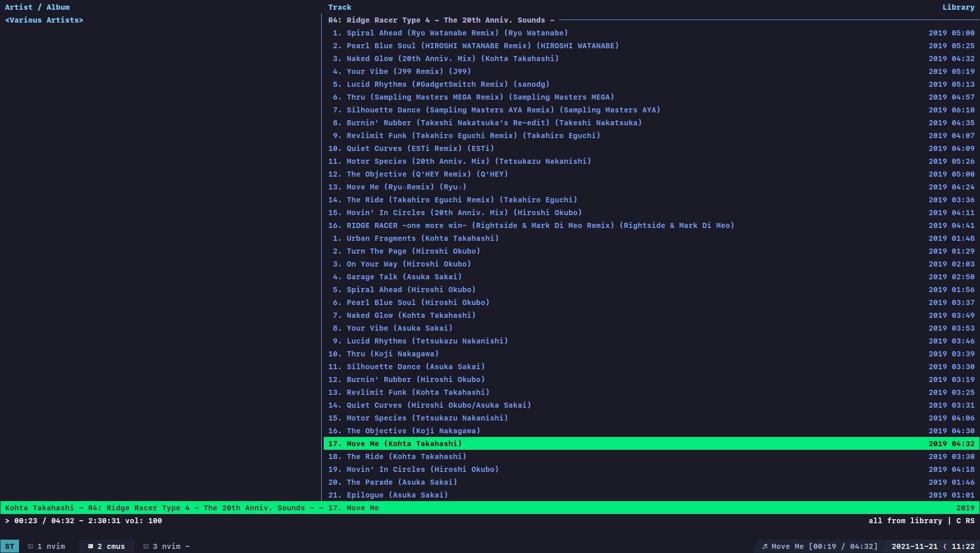This screenshot has height=553, width=980.
Task: Click the now-playing title bar line
Action: 490,508
